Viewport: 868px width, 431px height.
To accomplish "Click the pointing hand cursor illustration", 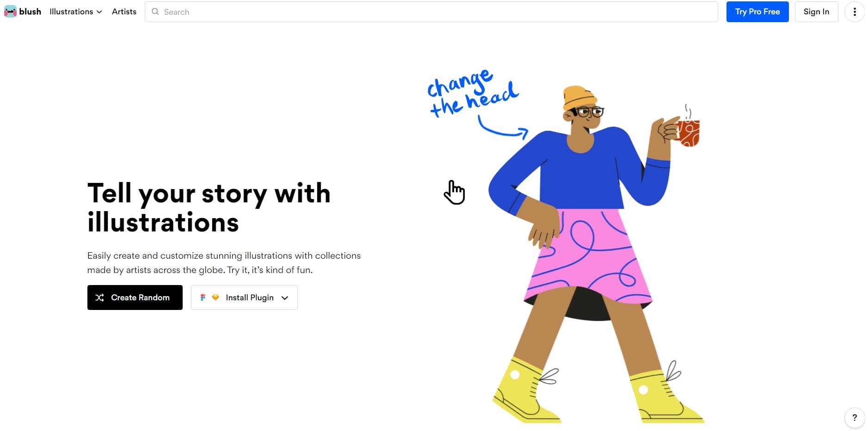I will click(454, 192).
